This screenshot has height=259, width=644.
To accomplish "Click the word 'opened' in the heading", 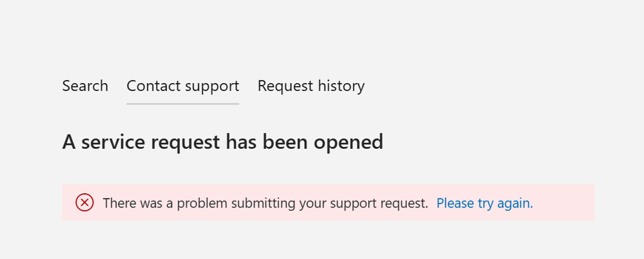I will [x=348, y=142].
